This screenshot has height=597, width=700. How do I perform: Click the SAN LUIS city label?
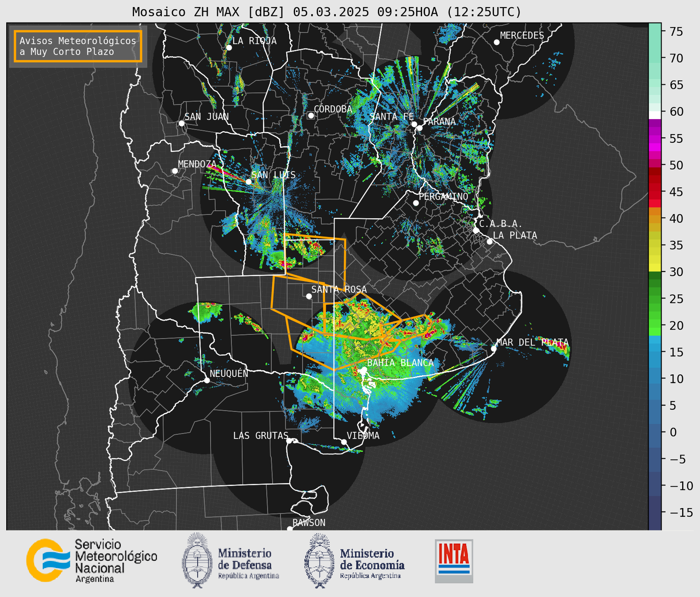(274, 175)
